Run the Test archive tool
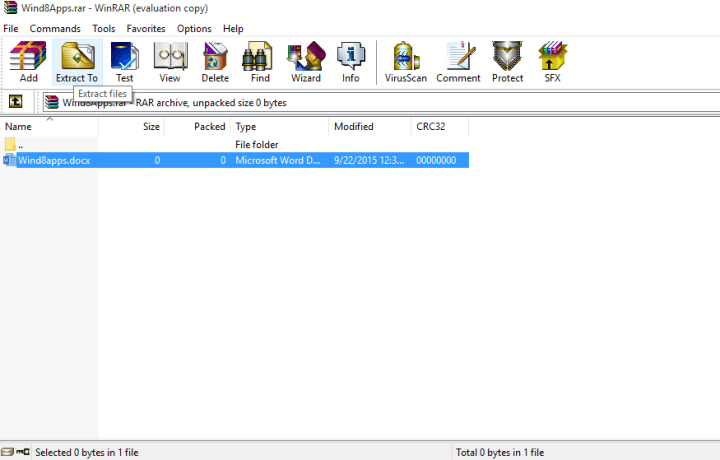Image resolution: width=720 pixels, height=460 pixels. [x=124, y=62]
